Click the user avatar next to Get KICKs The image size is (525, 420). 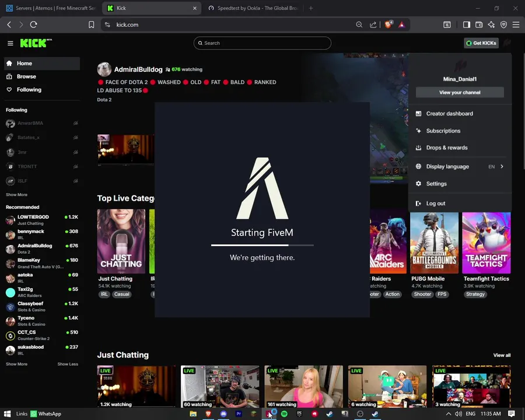point(507,43)
